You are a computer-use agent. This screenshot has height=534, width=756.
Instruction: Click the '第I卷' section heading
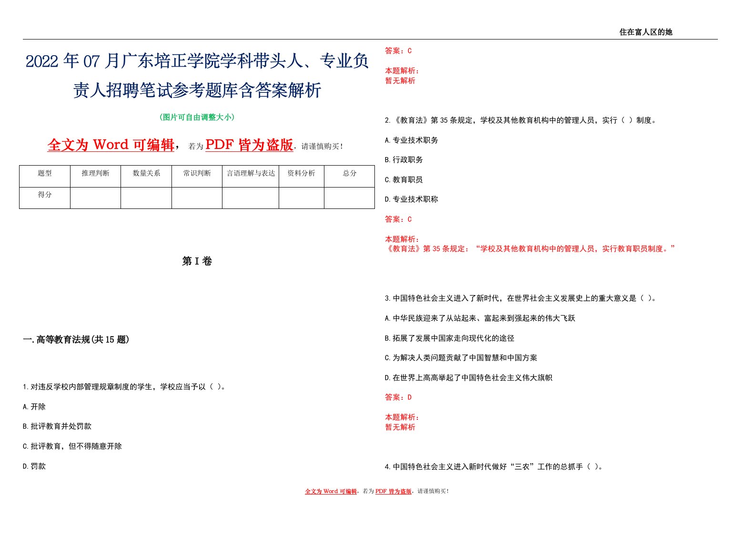pyautogui.click(x=197, y=261)
